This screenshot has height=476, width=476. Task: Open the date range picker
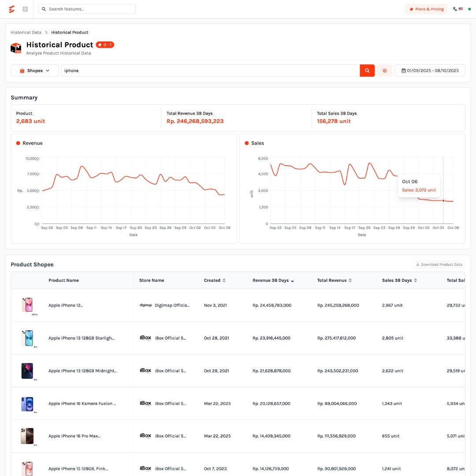tap(430, 71)
